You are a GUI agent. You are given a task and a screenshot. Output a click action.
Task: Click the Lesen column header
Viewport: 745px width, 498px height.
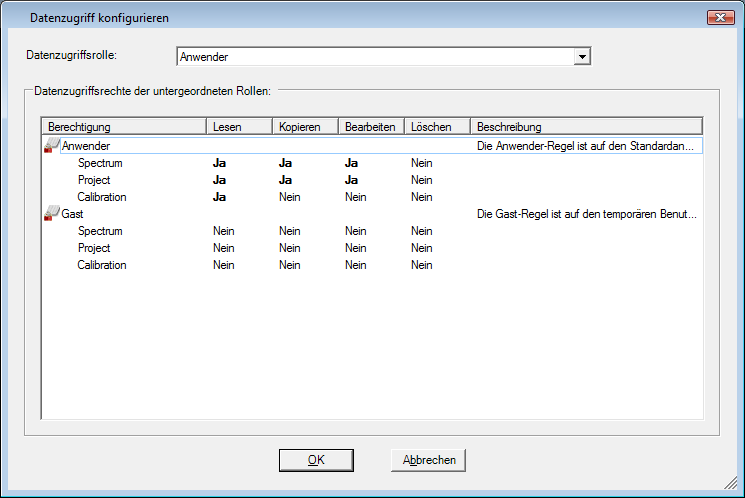click(x=239, y=127)
